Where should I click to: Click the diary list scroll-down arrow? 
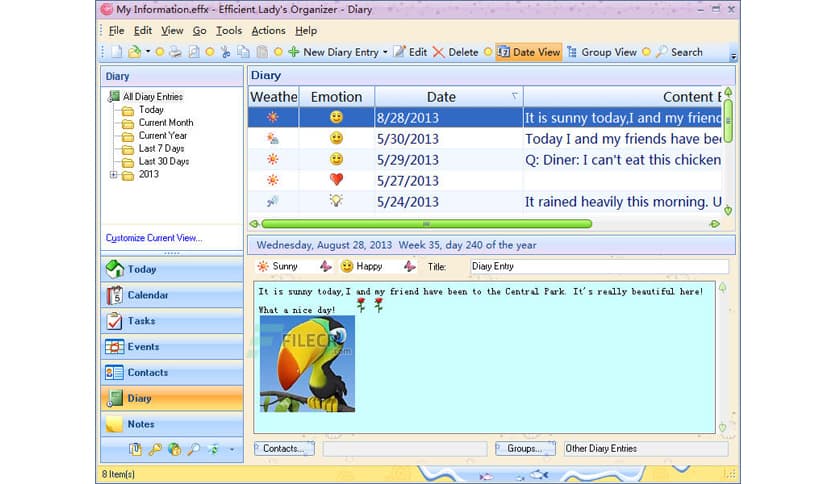click(728, 211)
